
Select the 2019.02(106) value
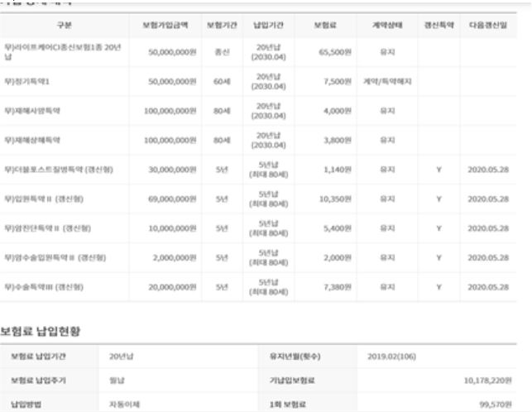coord(391,357)
